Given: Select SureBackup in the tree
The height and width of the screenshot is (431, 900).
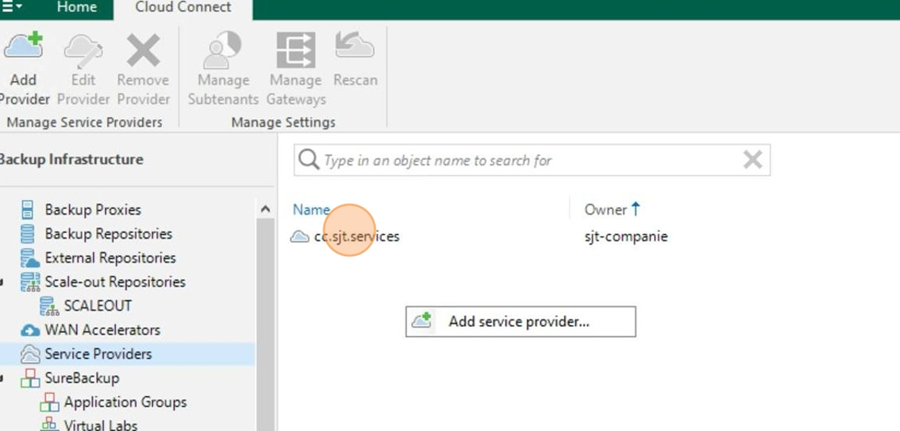Looking at the screenshot, I should coord(82,378).
